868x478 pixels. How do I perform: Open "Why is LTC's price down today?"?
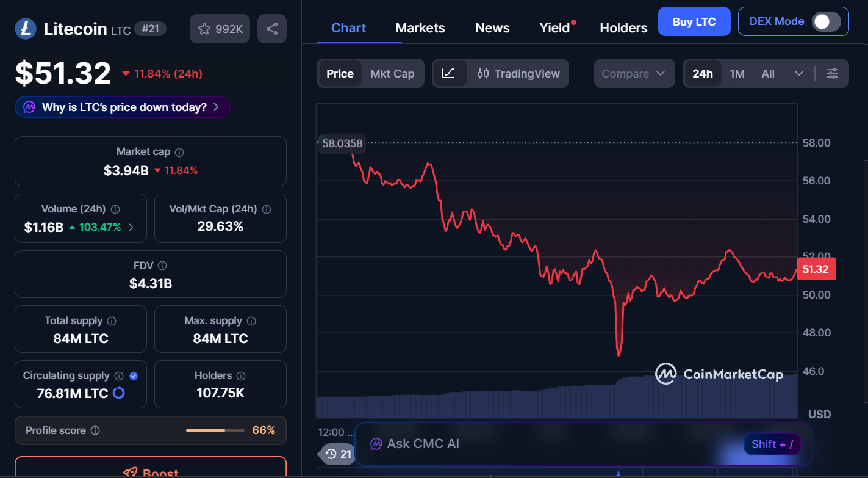pyautogui.click(x=123, y=107)
